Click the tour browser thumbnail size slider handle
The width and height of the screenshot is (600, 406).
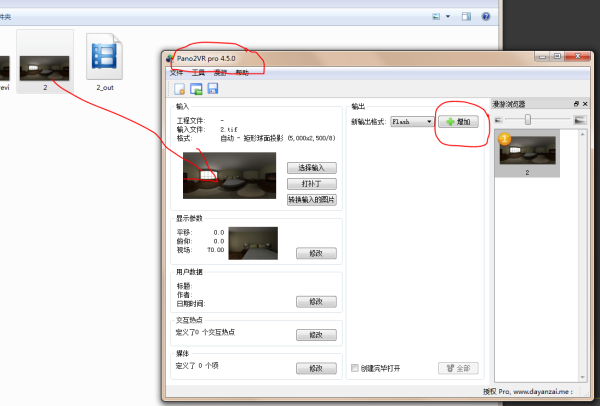[x=528, y=119]
